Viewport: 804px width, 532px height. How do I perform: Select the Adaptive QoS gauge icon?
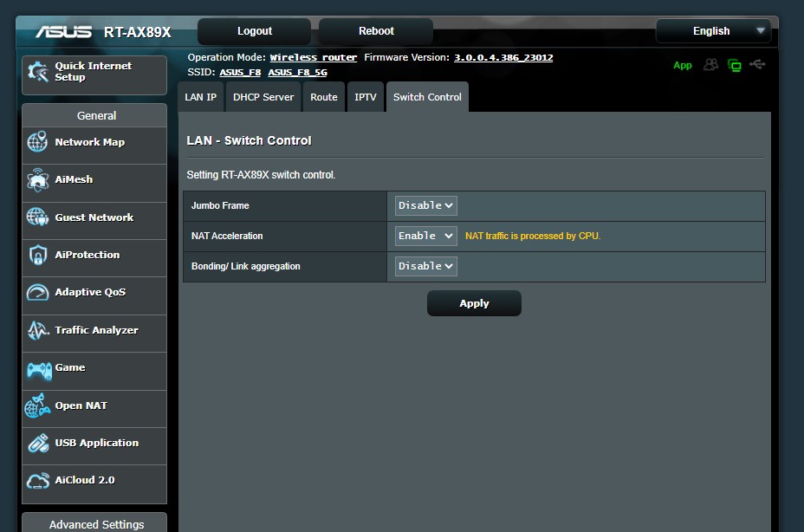pos(37,292)
